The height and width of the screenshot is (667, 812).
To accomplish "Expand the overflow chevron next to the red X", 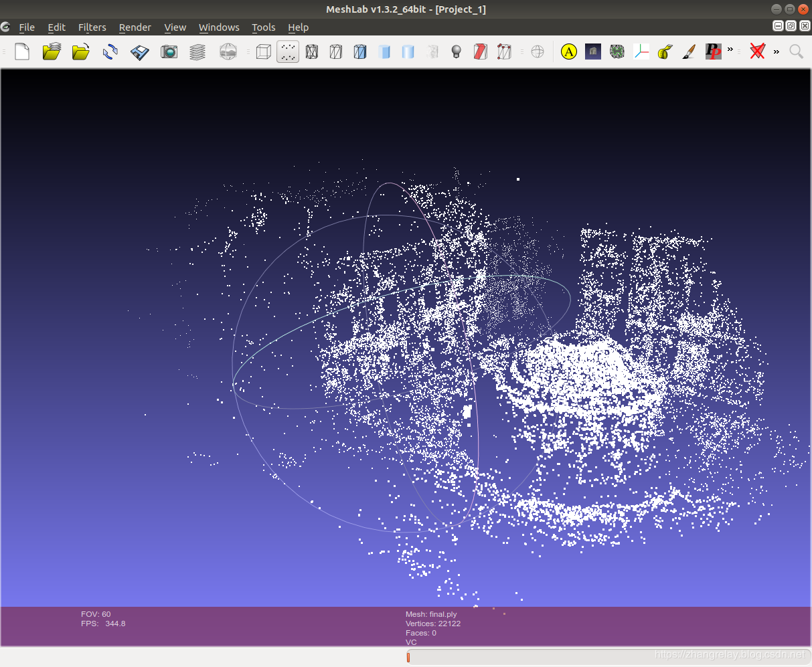I will (x=776, y=52).
